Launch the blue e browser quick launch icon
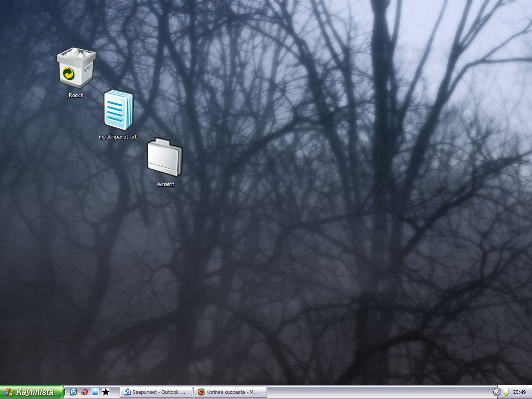Viewport: 532px width, 399px height. click(73, 392)
